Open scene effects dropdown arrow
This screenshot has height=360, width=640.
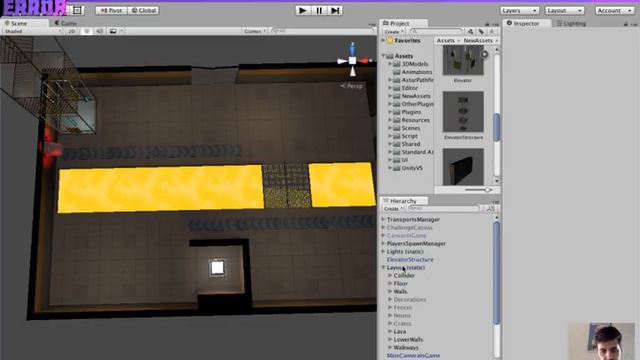pyautogui.click(x=121, y=31)
